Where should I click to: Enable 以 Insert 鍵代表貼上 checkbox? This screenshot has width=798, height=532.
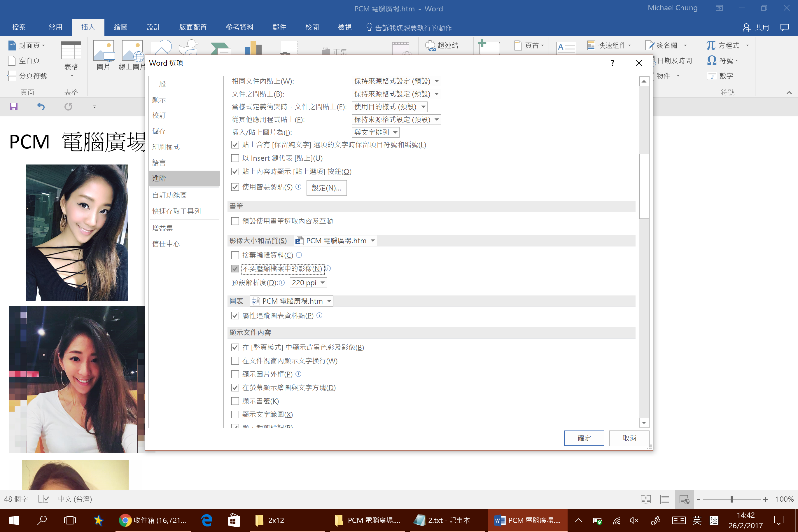[235, 158]
